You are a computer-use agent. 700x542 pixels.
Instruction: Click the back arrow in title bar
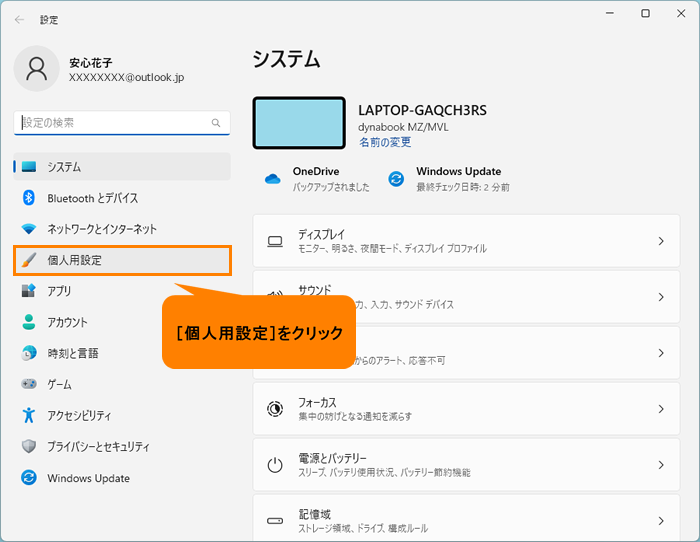pos(20,19)
